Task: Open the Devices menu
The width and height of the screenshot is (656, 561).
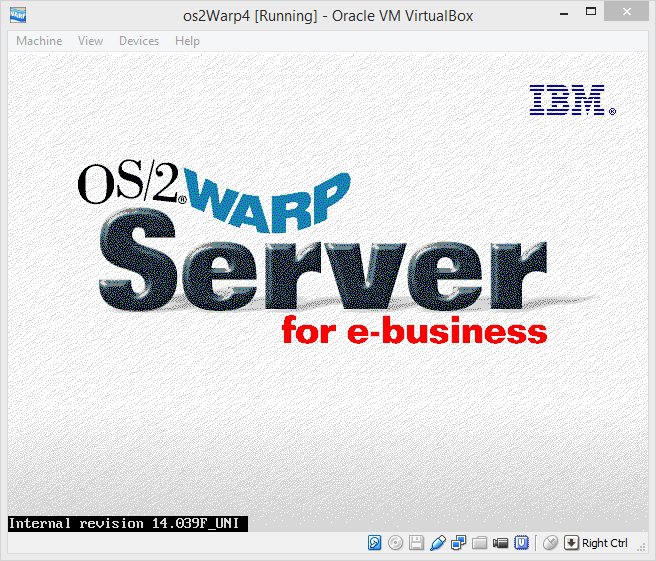Action: click(x=139, y=41)
